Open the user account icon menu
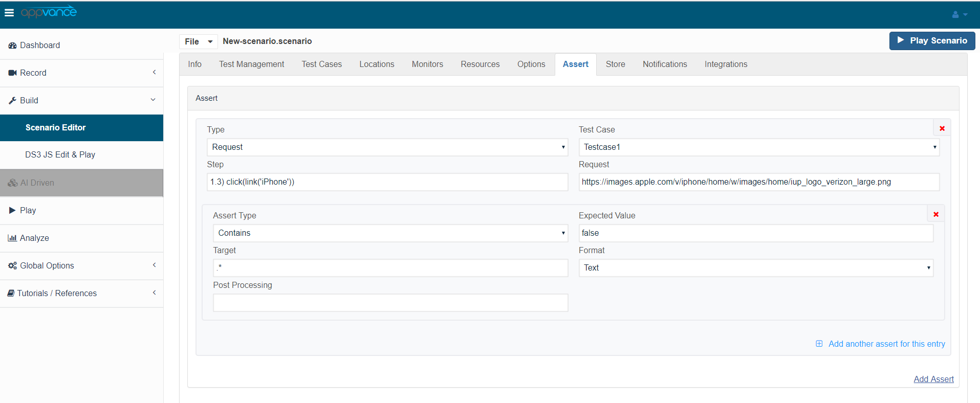Viewport: 980px width, 403px height. point(959,15)
